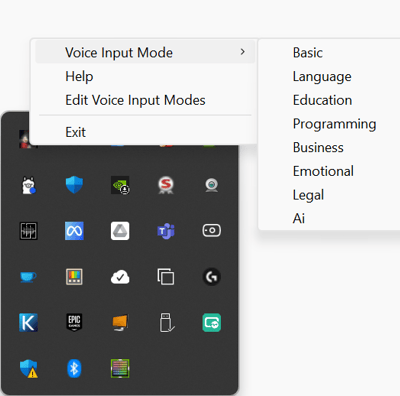
Task: Click the blue K tray icon
Action: [x=28, y=322]
